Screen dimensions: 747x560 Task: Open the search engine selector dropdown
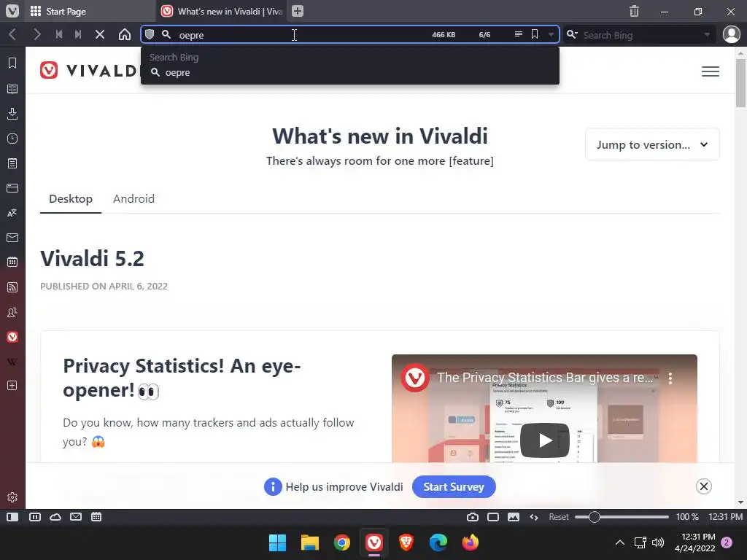click(572, 34)
